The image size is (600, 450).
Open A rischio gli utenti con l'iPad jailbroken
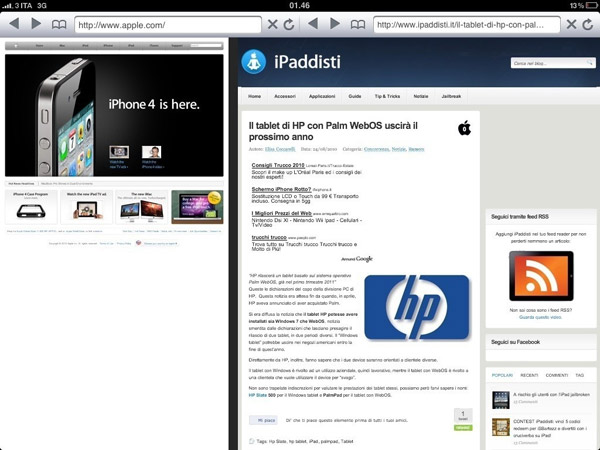point(551,395)
